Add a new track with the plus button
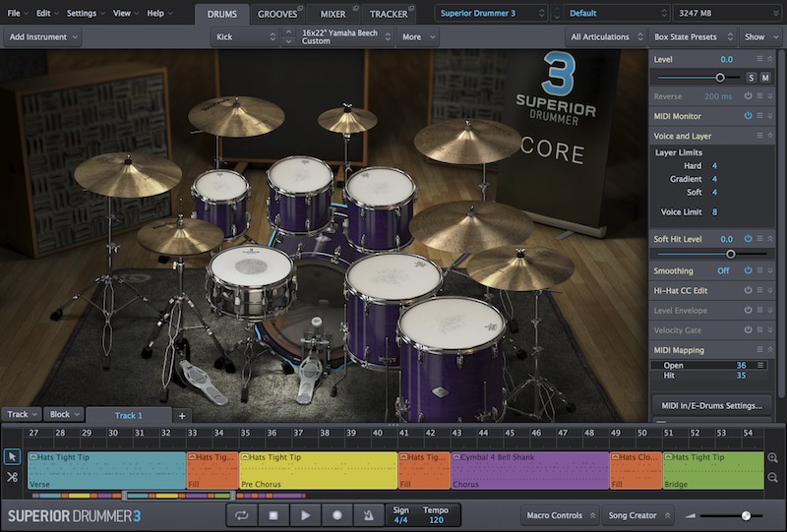 click(x=182, y=416)
